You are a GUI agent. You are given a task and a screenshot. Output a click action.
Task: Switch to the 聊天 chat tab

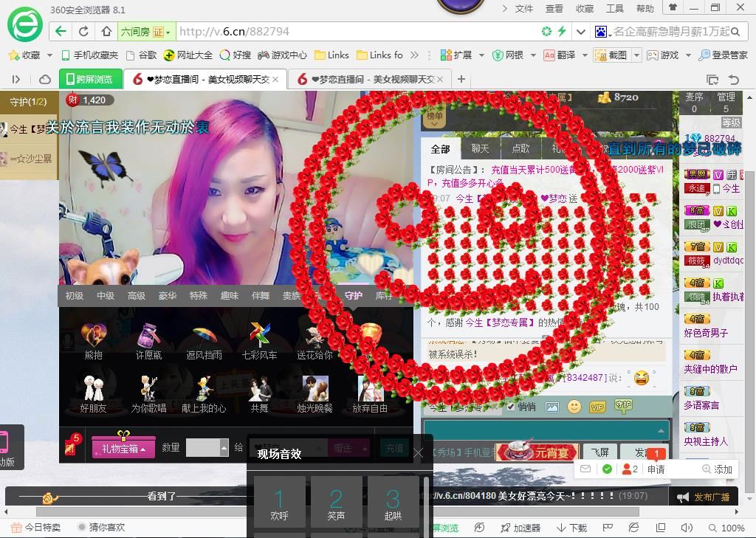(x=480, y=148)
